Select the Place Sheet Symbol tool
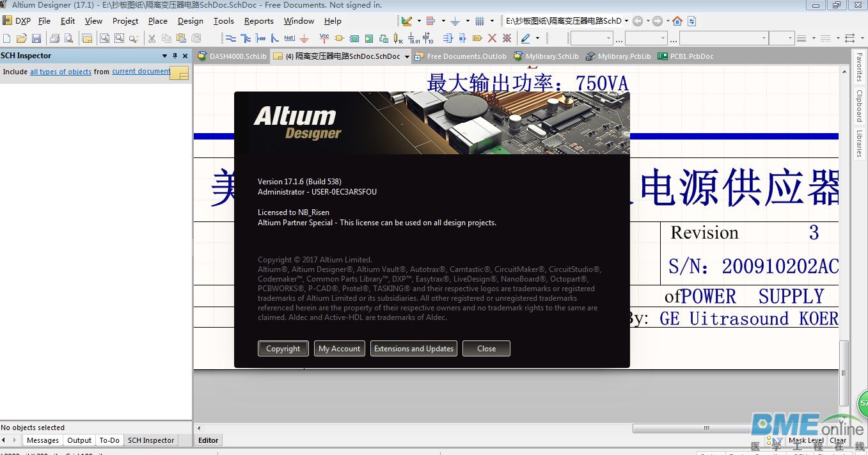 pos(353,38)
